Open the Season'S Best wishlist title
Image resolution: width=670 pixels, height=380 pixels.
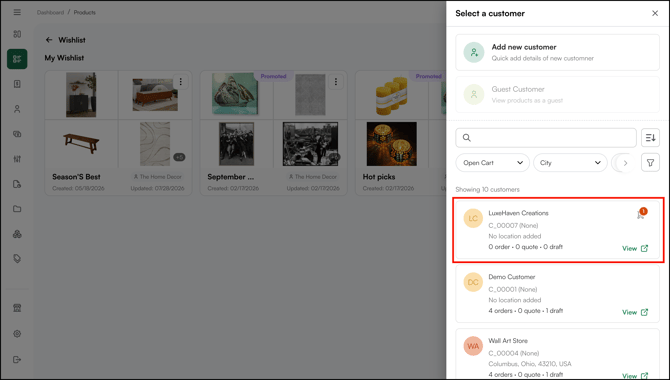[76, 177]
